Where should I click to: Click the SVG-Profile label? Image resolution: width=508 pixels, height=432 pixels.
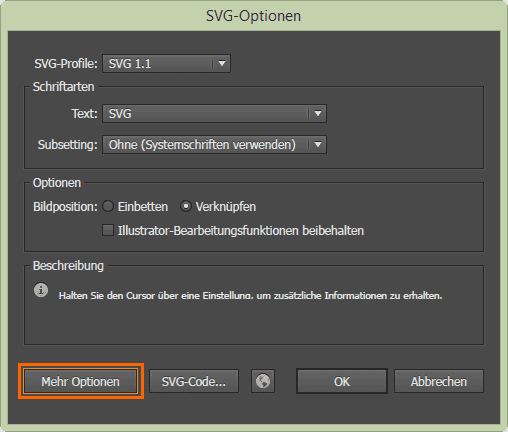point(66,63)
